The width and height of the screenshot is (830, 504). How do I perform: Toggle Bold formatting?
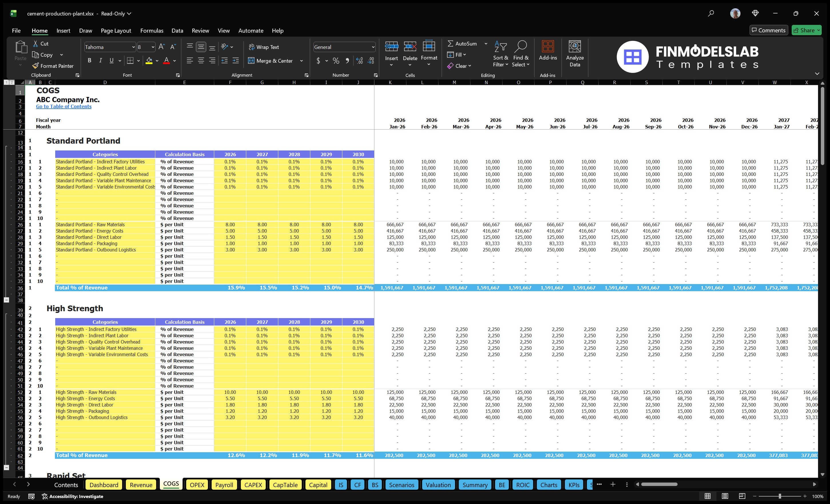tap(89, 61)
